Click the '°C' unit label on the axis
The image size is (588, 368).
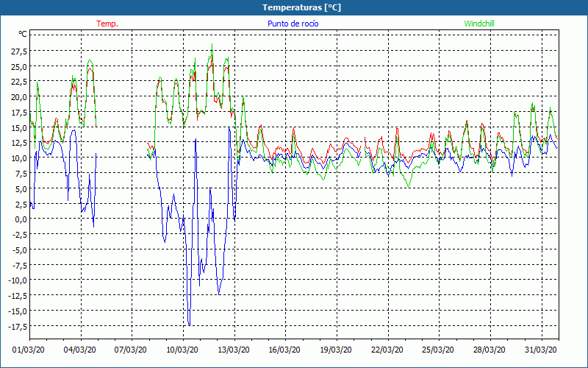[23, 34]
